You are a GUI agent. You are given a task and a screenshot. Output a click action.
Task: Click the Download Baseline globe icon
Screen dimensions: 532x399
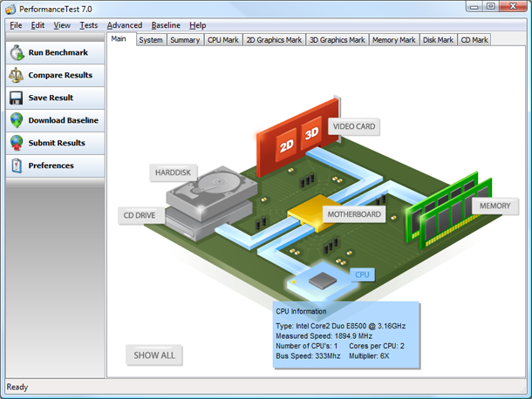17,121
